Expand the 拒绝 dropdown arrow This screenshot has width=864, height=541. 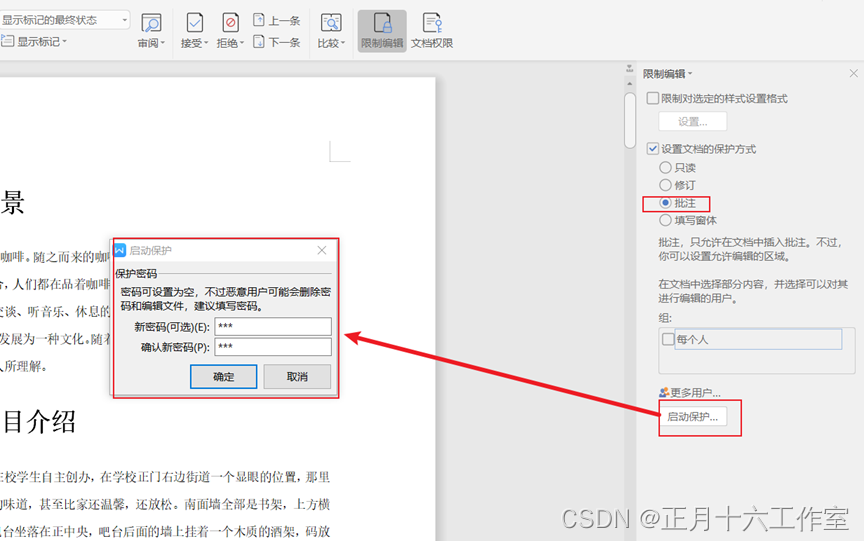point(242,43)
